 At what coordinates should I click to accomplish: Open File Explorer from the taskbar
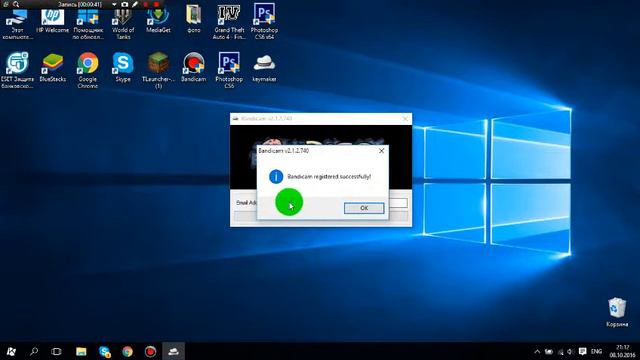coord(81,351)
